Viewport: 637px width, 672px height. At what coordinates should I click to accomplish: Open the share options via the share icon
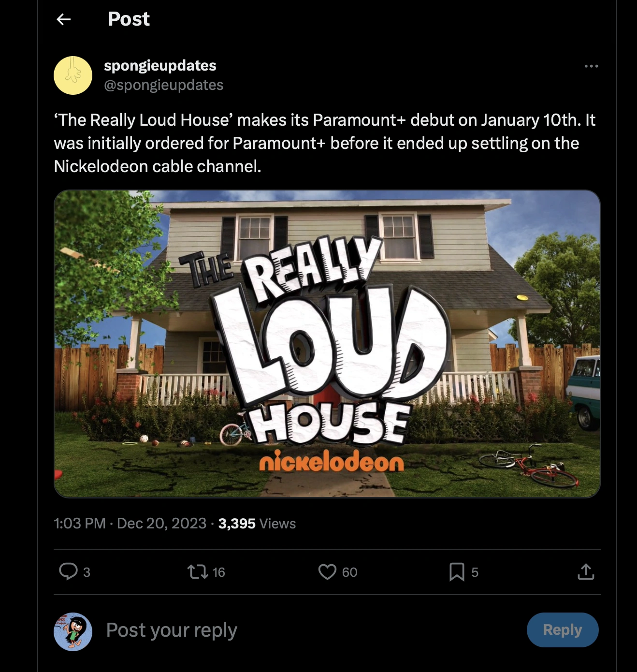[586, 572]
